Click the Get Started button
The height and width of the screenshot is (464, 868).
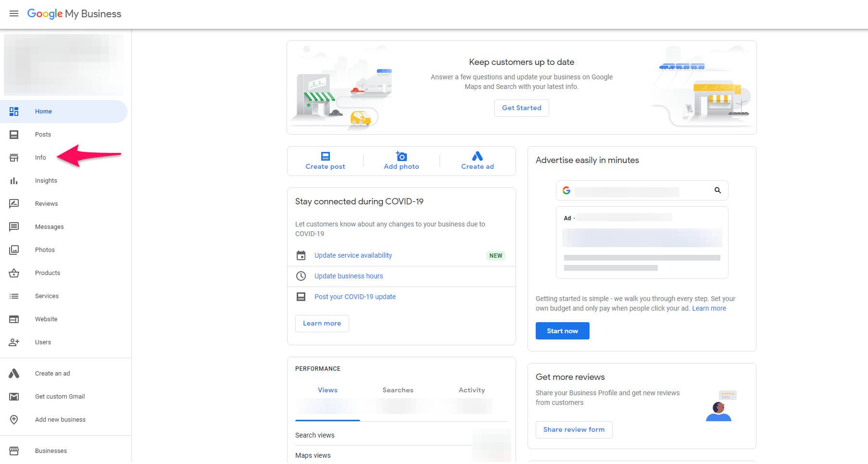[x=521, y=108]
